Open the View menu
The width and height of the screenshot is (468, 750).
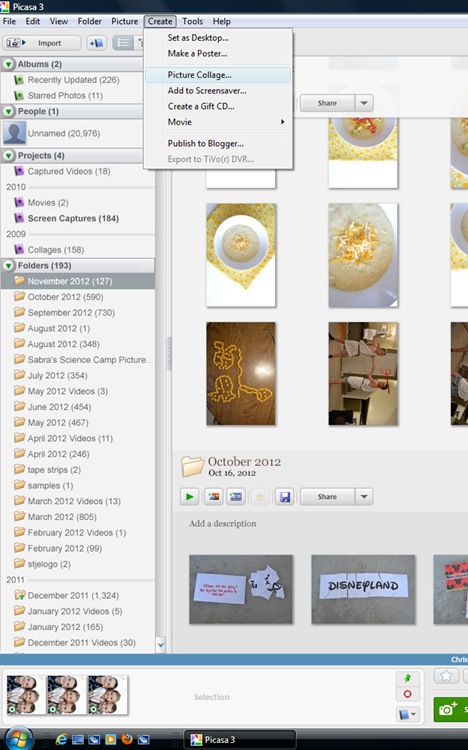[x=59, y=22]
